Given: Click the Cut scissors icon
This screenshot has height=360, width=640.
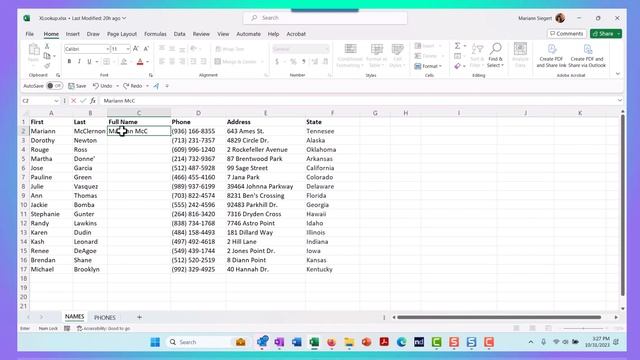Looking at the screenshot, I should tap(47, 46).
